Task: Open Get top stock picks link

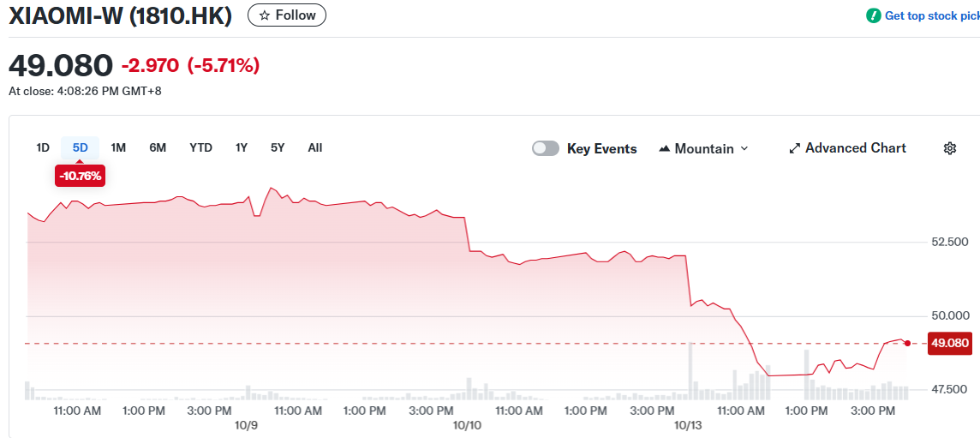Action: 932,15
